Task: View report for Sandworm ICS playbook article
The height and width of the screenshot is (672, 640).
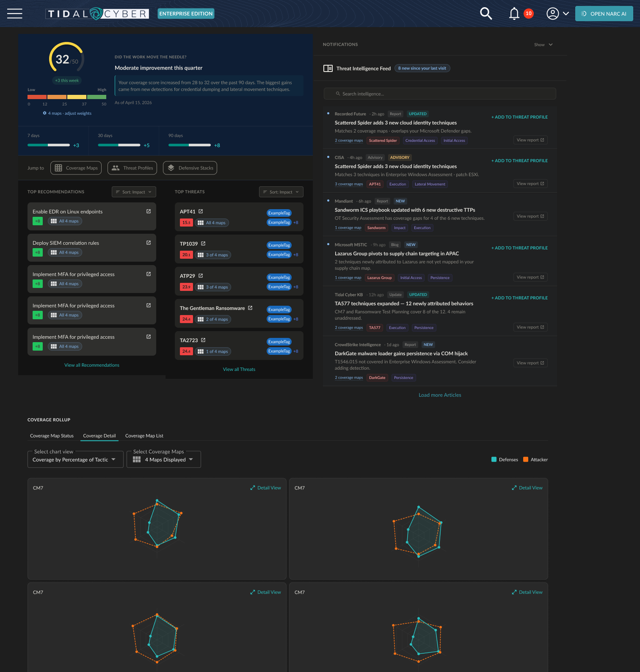Action: point(530,216)
